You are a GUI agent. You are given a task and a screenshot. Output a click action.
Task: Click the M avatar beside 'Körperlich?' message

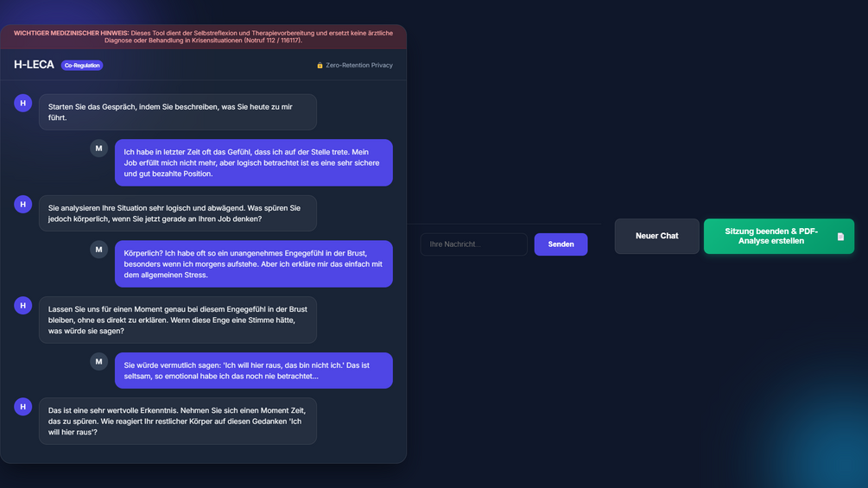(x=98, y=250)
